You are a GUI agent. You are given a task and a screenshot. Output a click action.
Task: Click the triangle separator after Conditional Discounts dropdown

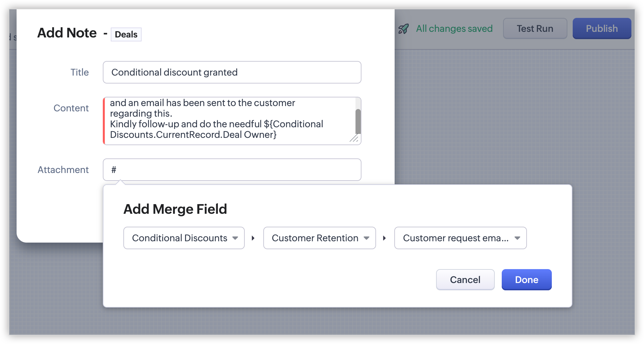[253, 238]
